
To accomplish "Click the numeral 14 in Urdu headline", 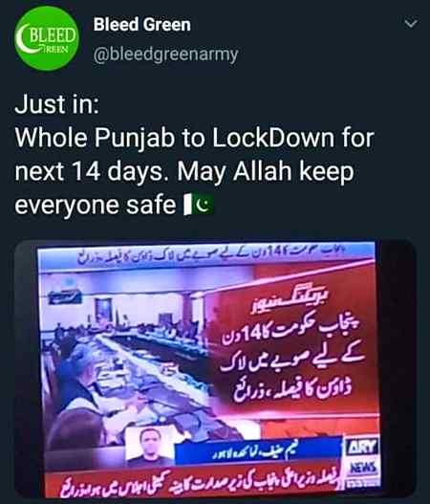I will point(252,335).
